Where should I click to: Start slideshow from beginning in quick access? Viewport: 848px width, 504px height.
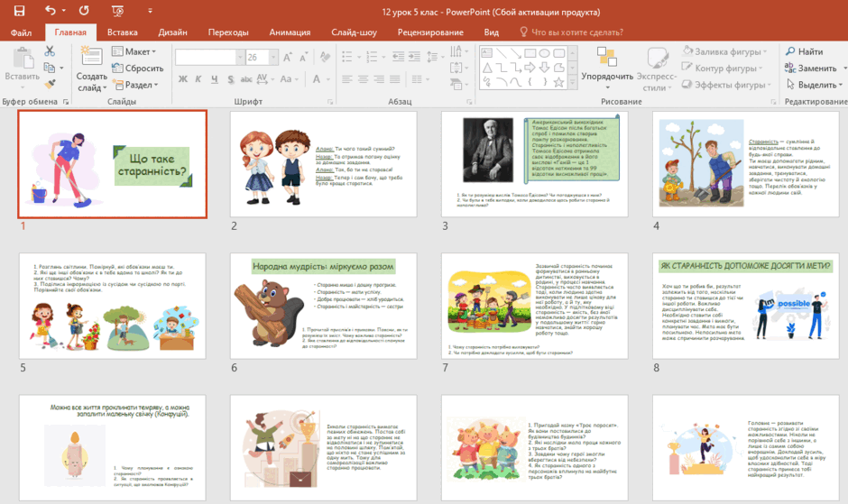(x=117, y=11)
